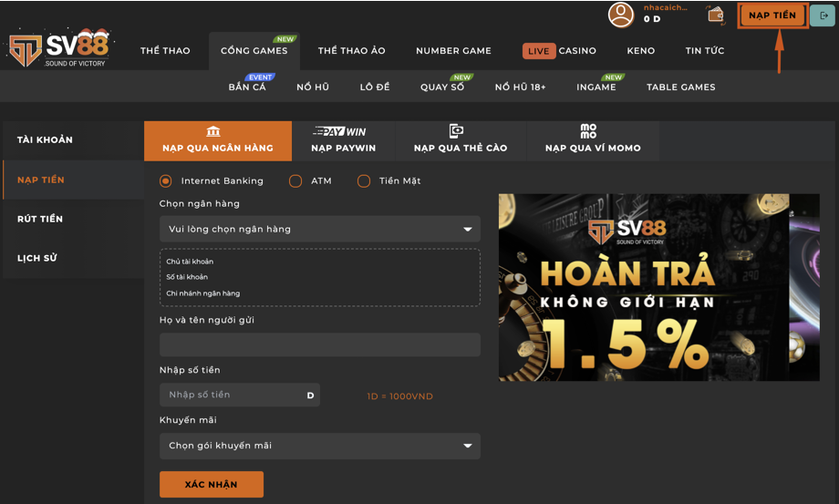
Task: Click the SV88 logo in the header
Action: pyautogui.click(x=59, y=48)
